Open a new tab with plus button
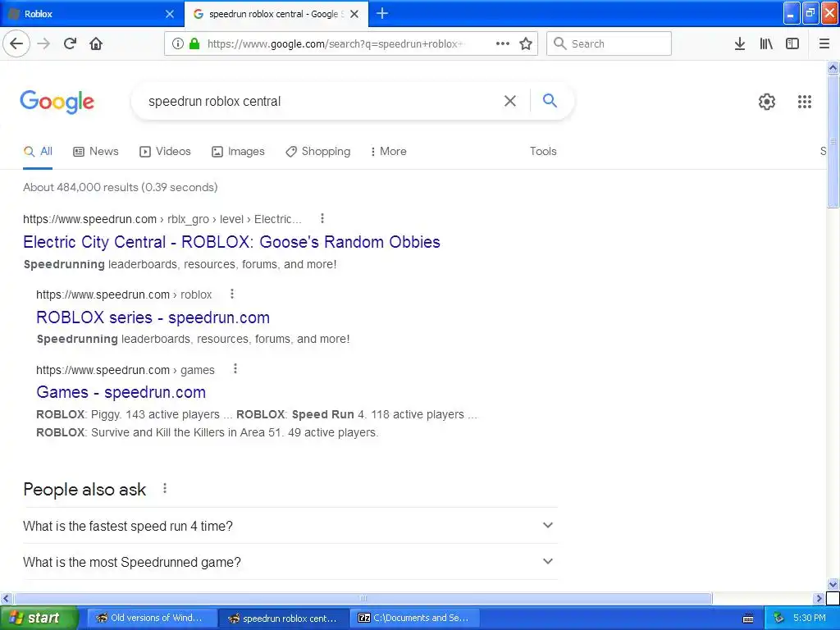Screen dimensions: 840x630 382,13
